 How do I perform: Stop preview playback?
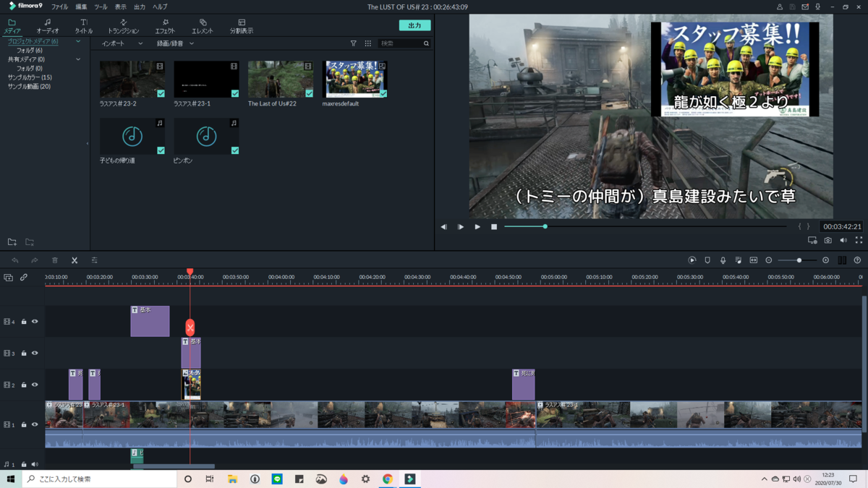pyautogui.click(x=494, y=227)
